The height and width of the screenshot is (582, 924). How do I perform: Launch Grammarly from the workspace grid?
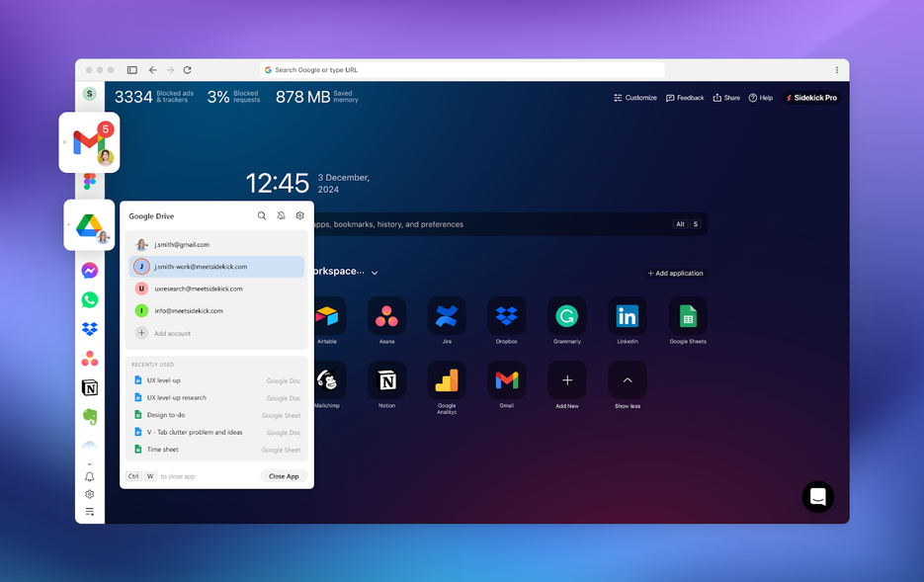[x=566, y=313]
